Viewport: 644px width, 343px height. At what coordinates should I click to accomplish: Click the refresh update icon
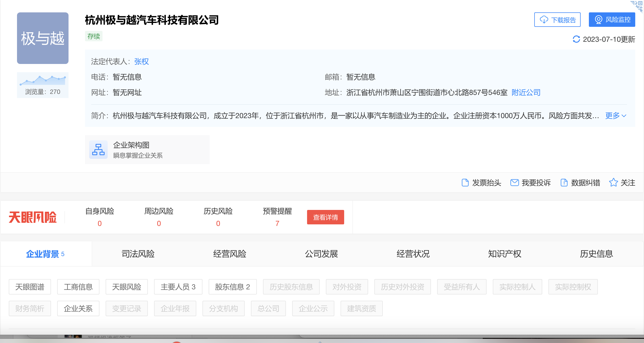(576, 39)
